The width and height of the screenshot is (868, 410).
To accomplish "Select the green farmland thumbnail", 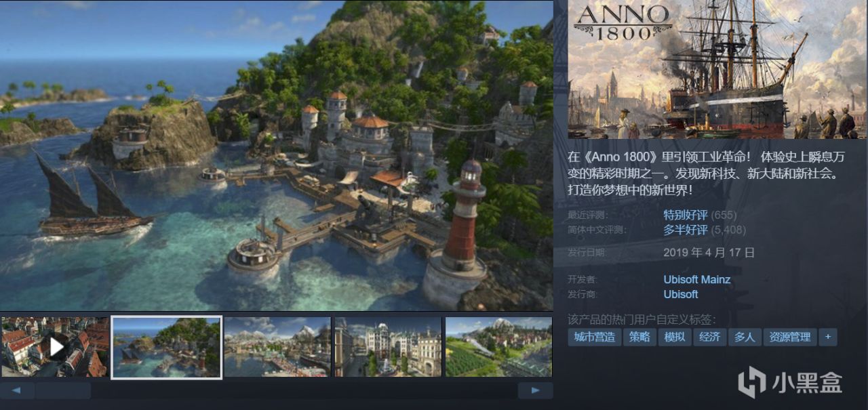I will (x=498, y=346).
